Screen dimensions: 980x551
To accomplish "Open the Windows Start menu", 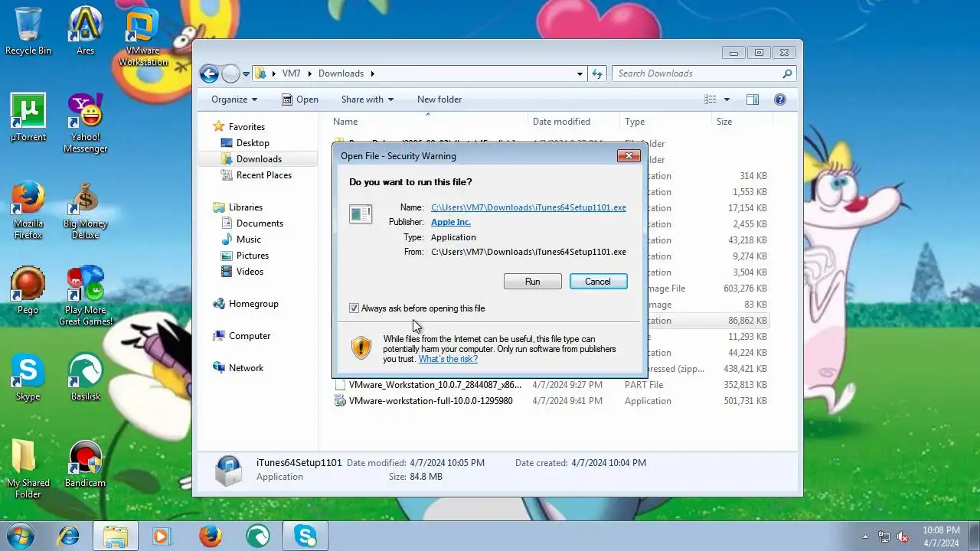I will click(x=21, y=536).
